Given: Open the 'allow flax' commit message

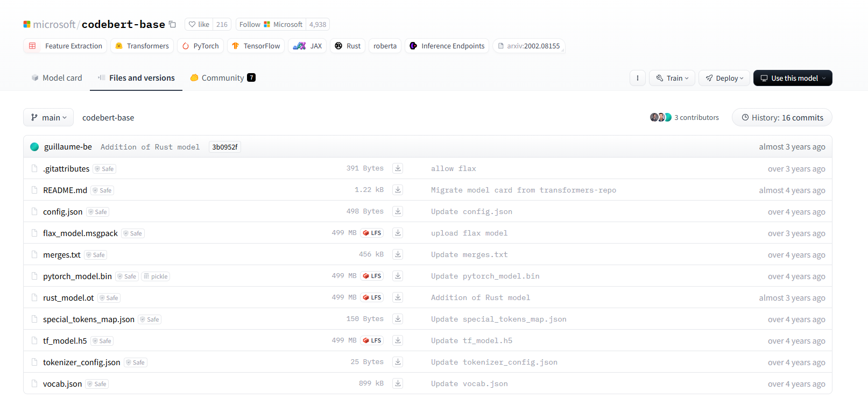Looking at the screenshot, I should pyautogui.click(x=454, y=168).
